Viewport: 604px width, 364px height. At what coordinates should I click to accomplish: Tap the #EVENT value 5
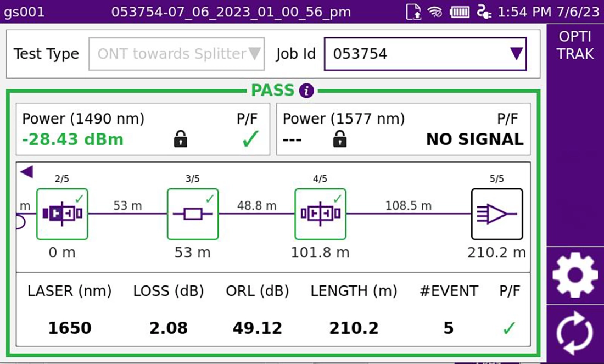tap(449, 328)
